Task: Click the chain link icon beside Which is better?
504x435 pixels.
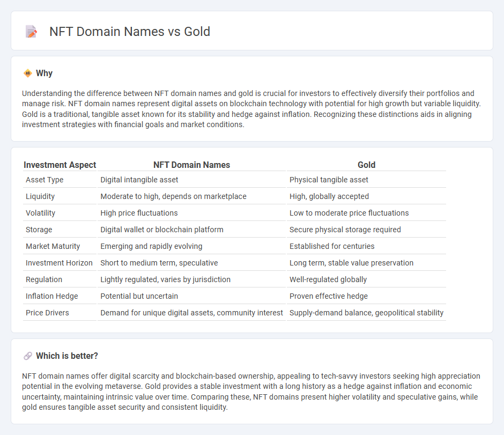Action: [x=28, y=356]
